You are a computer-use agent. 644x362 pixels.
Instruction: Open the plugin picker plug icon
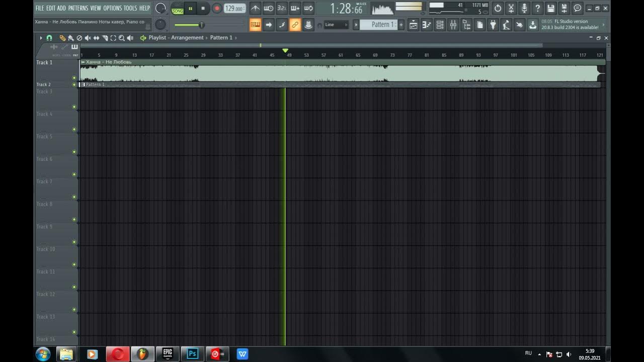(493, 25)
